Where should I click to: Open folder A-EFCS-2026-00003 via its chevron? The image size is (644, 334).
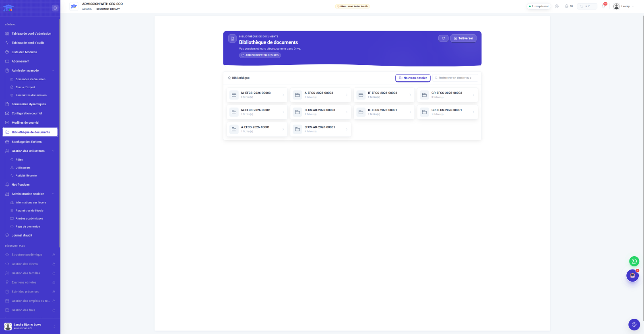(347, 95)
